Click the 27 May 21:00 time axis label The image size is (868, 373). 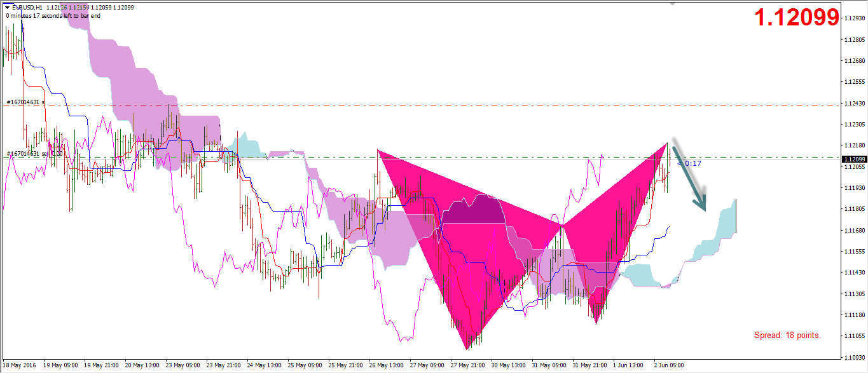click(x=469, y=365)
